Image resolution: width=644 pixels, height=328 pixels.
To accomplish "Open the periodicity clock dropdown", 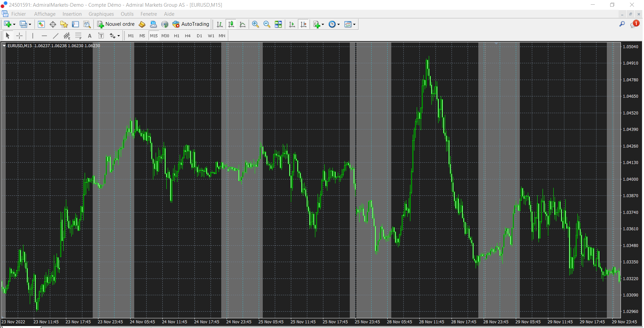I will coord(338,24).
